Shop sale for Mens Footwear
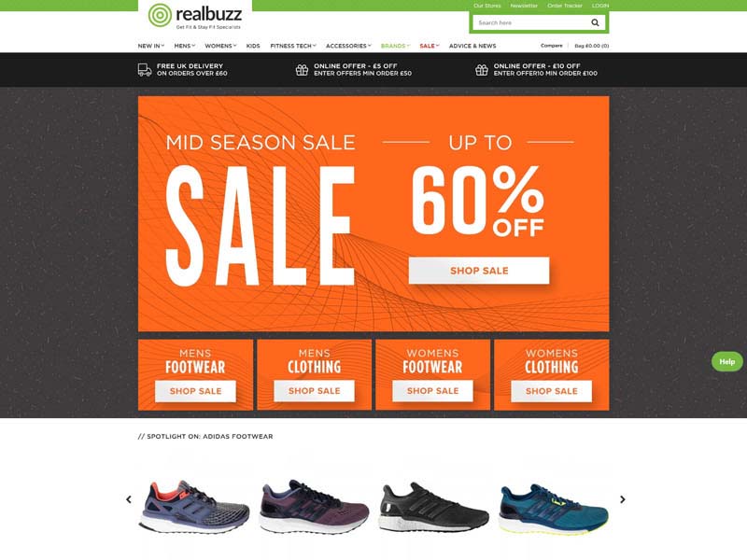This screenshot has width=747, height=560. (x=195, y=391)
